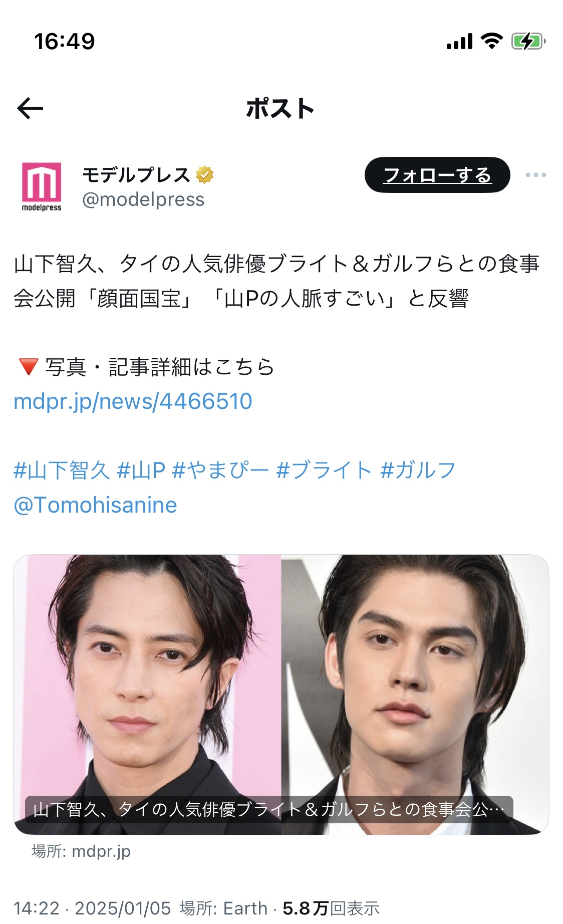Tap the battery status icon

(x=528, y=41)
